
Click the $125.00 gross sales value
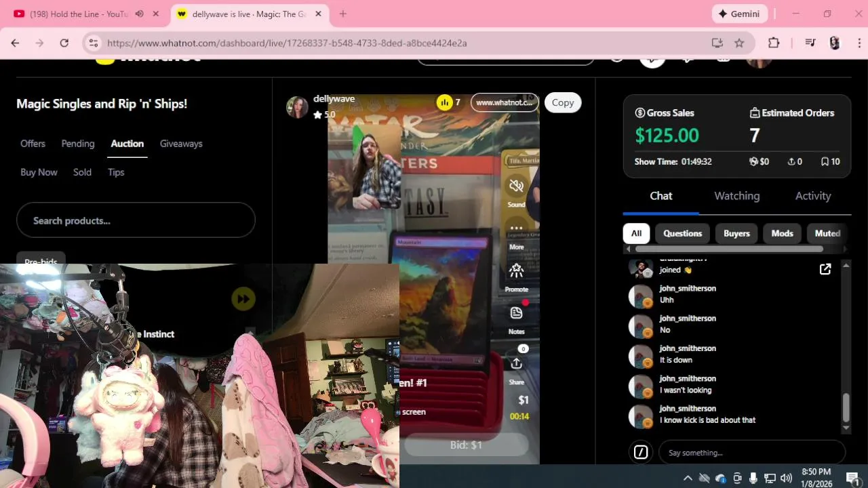(x=667, y=136)
